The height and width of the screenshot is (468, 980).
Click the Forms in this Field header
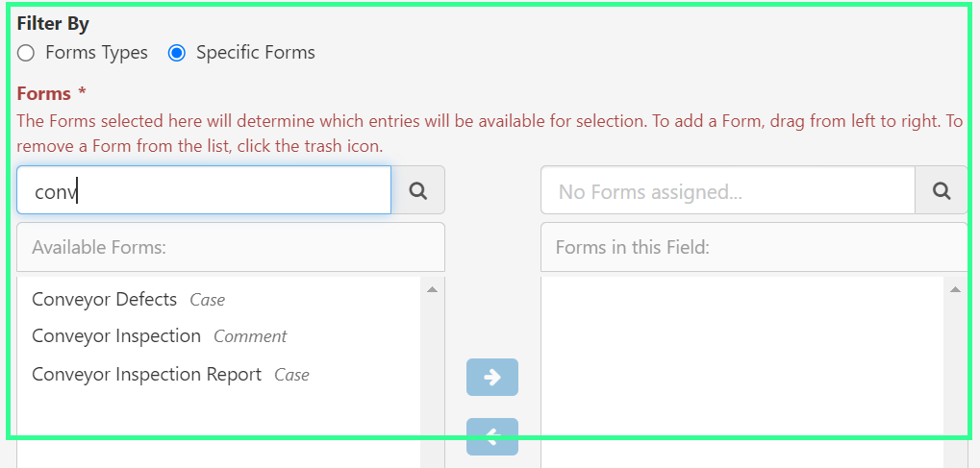coord(754,247)
